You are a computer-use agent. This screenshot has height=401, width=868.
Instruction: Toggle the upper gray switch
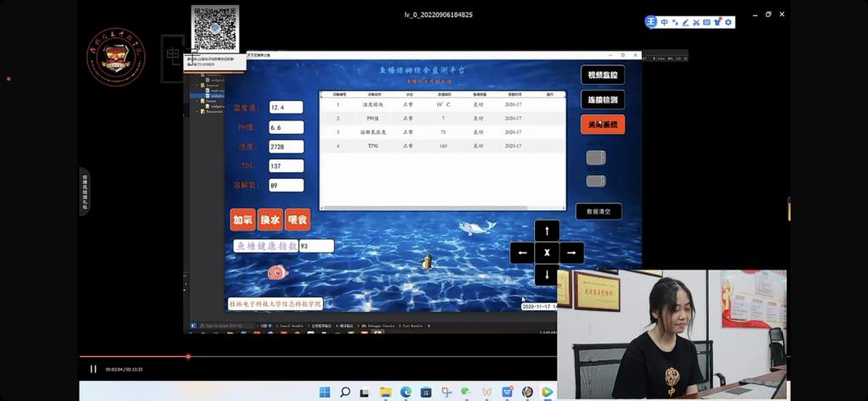tap(596, 157)
